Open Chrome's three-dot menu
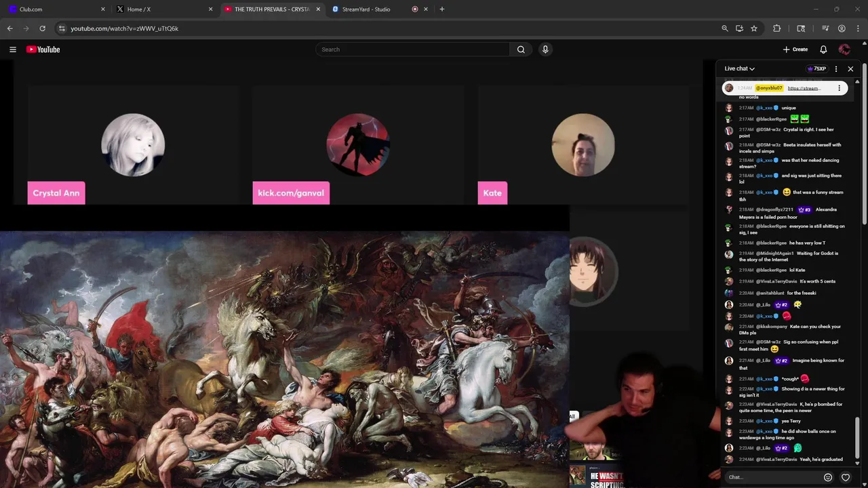The image size is (868, 488). pyautogui.click(x=858, y=28)
